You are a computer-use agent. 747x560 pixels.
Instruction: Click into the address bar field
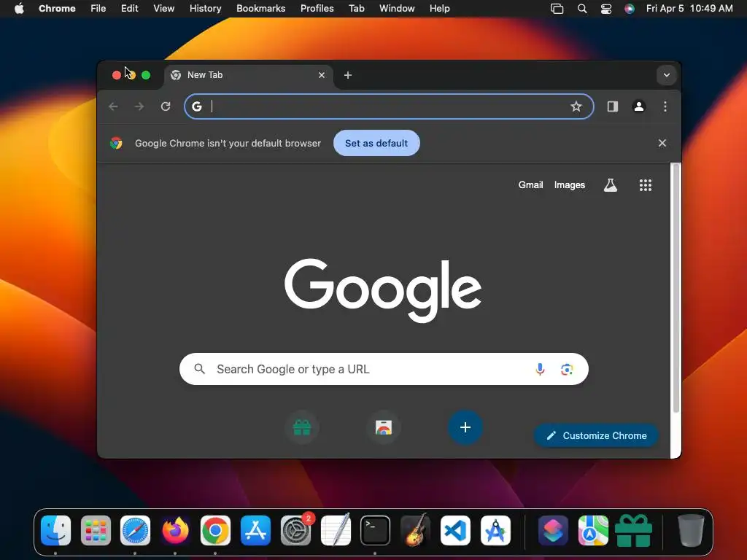coord(388,106)
